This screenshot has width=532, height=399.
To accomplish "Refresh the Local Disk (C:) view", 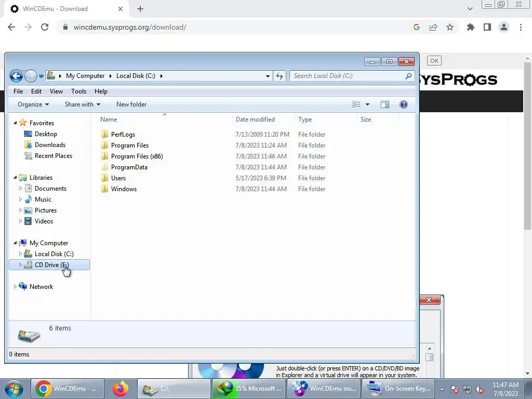I will point(279,76).
